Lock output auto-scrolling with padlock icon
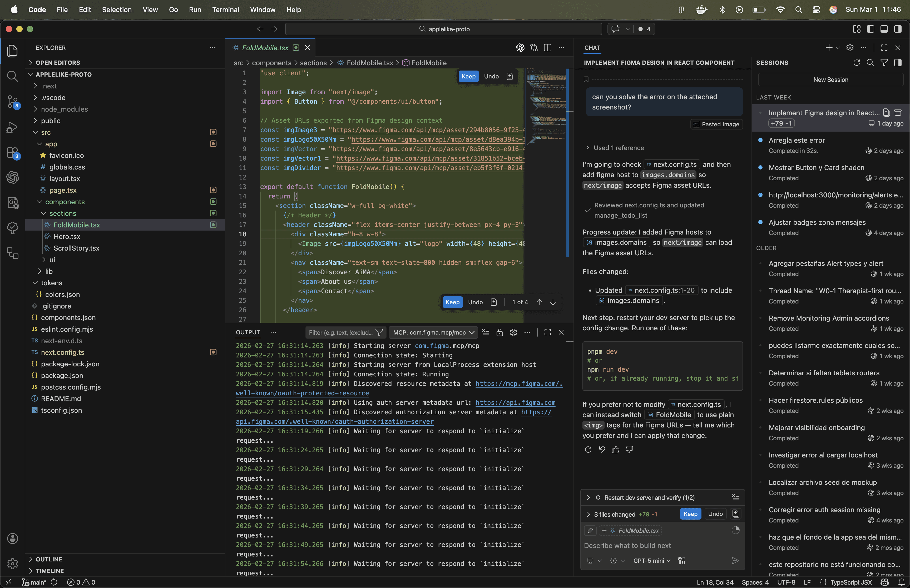 click(499, 332)
